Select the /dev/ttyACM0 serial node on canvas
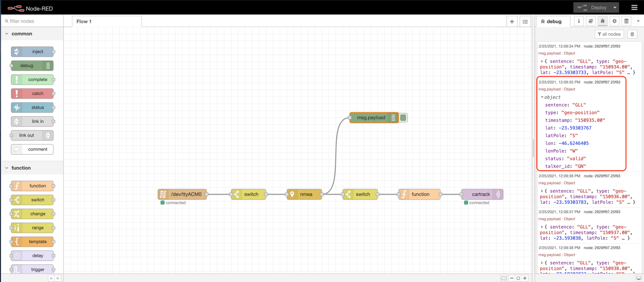Screen dimensions: 644x282 pyautogui.click(x=183, y=194)
